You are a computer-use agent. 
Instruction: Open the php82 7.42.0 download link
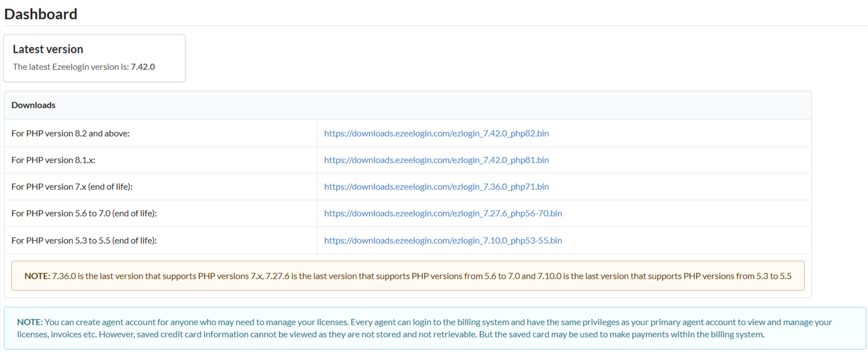pyautogui.click(x=436, y=133)
